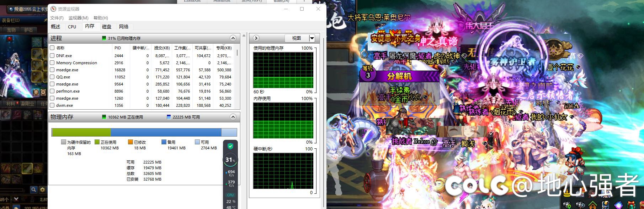
Task: Switch to the 概述 tab
Action: pyautogui.click(x=55, y=27)
